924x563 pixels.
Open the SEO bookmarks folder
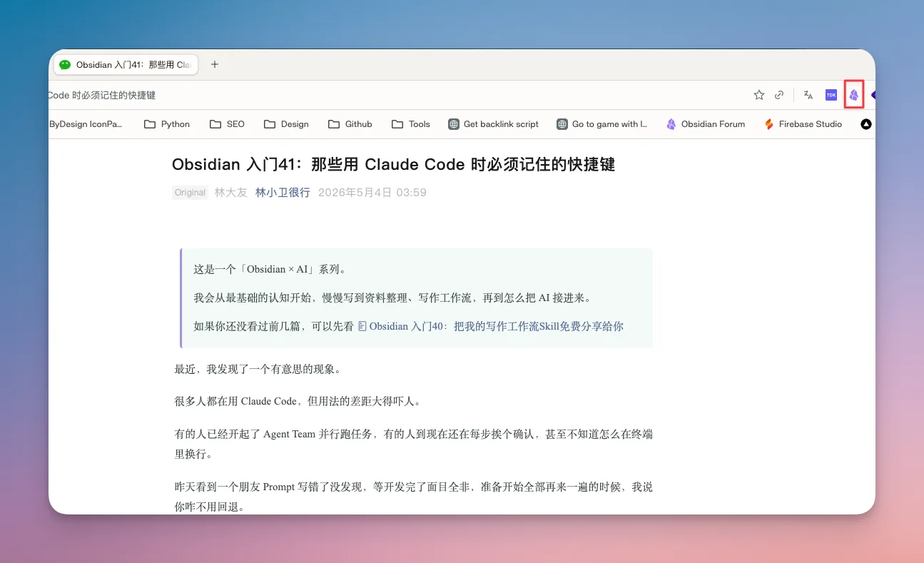(227, 124)
